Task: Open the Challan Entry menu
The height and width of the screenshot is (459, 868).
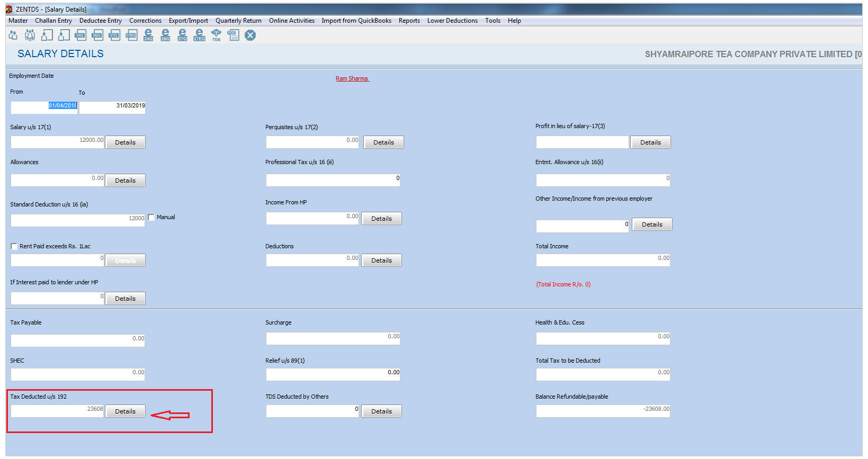Action: [x=53, y=21]
